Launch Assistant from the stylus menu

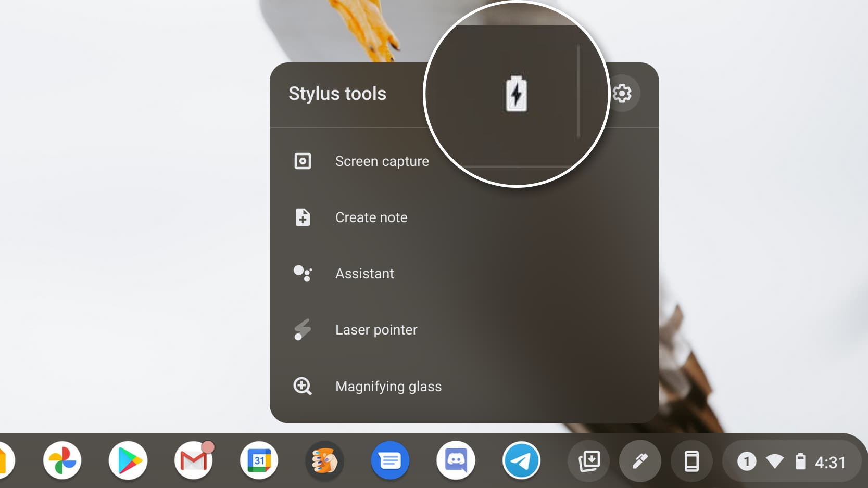tap(364, 274)
